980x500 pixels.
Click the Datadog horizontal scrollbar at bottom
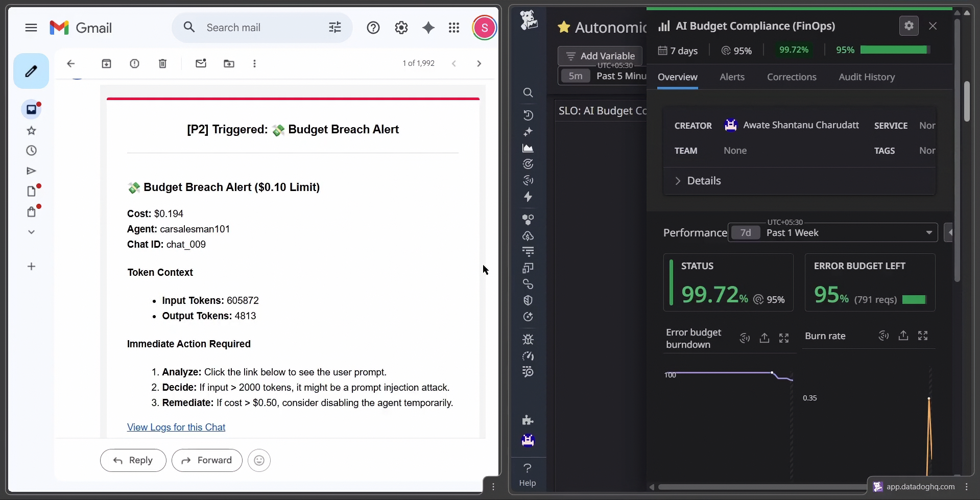pyautogui.click(x=763, y=487)
